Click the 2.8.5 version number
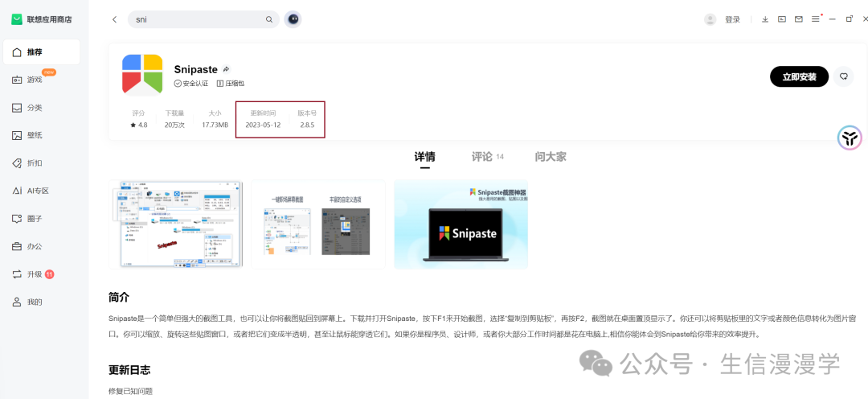The width and height of the screenshot is (868, 399). (307, 125)
